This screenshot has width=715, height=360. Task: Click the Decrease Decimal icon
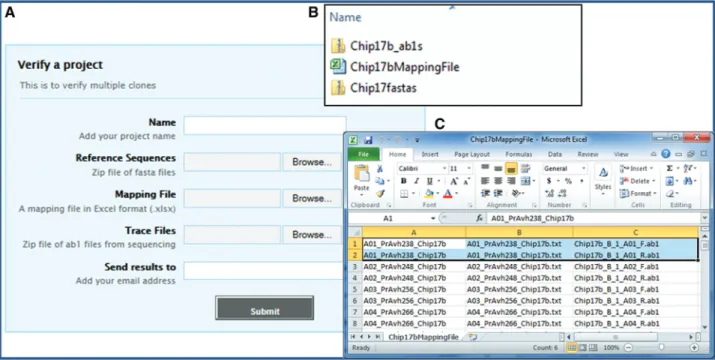(x=563, y=194)
